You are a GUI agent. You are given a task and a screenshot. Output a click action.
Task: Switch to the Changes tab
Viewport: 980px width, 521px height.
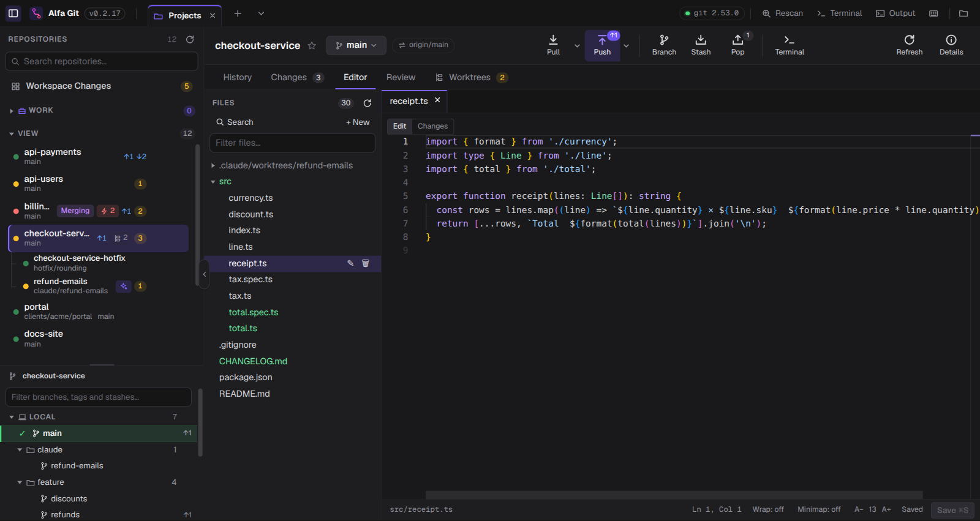click(296, 77)
